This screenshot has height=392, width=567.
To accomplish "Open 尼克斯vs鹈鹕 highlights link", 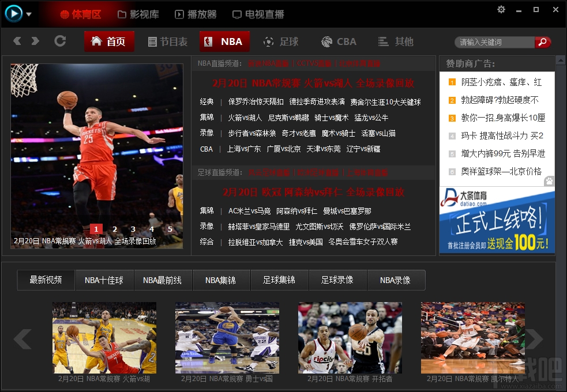I will pos(288,118).
